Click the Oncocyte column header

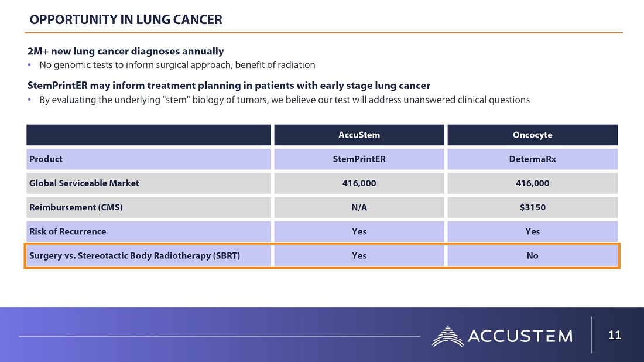[532, 135]
